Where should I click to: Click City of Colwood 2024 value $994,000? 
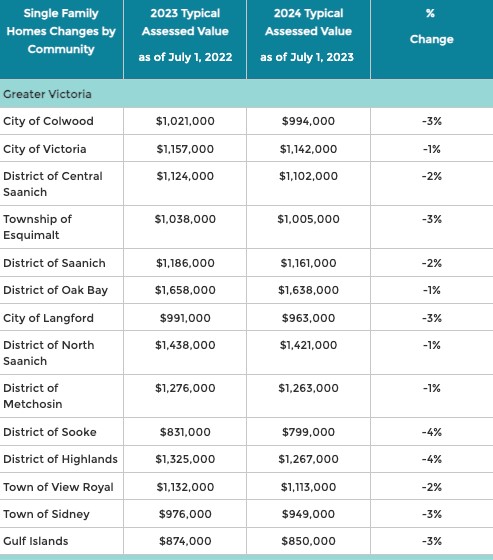click(308, 121)
